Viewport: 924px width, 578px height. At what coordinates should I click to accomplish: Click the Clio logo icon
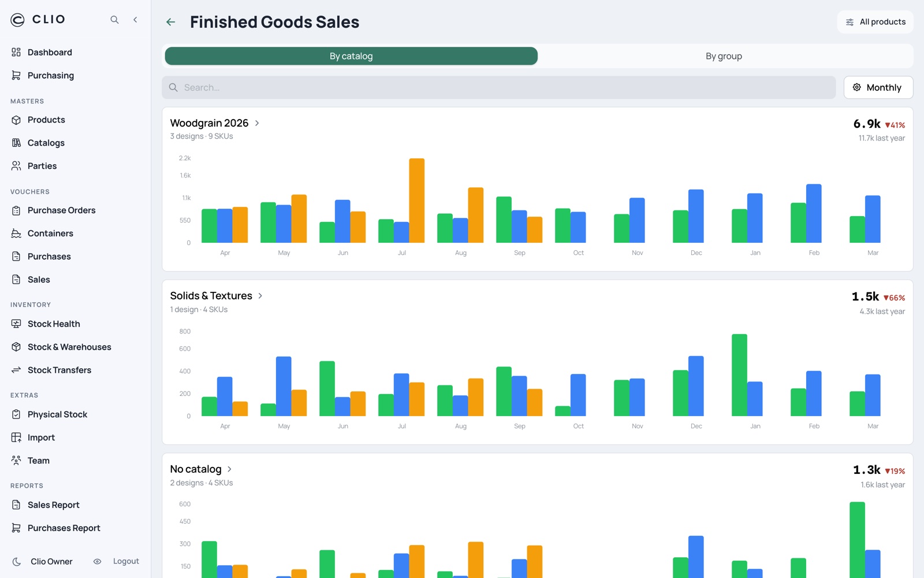click(17, 20)
